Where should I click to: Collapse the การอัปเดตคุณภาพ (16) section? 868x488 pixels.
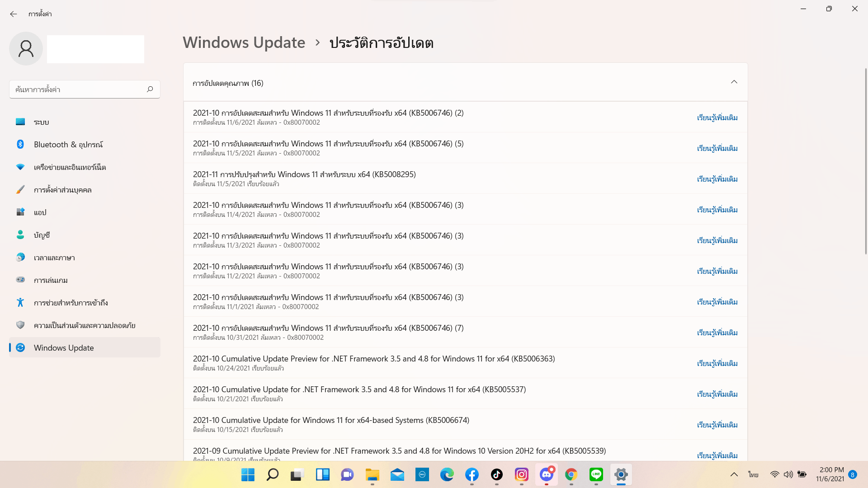tap(734, 82)
